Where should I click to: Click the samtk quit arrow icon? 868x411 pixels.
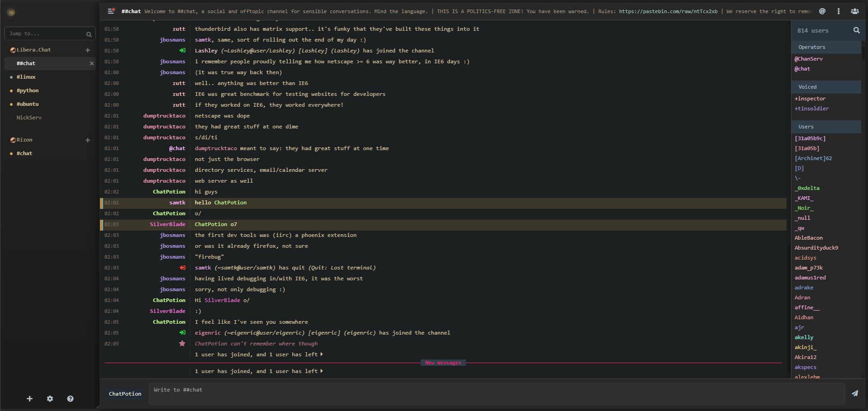182,268
